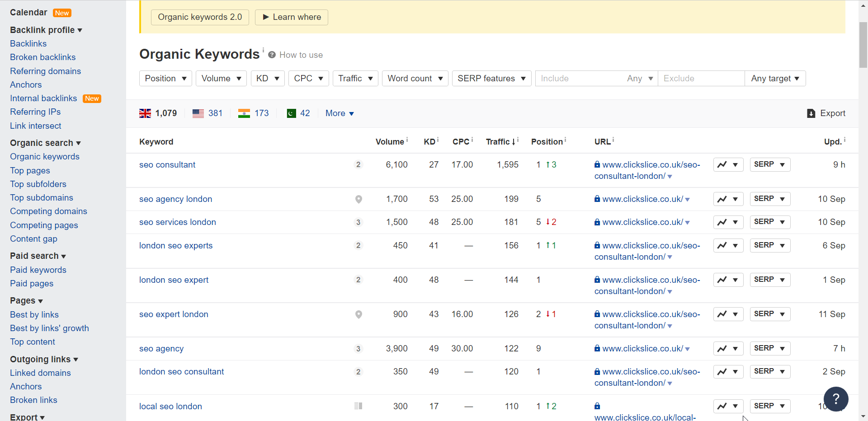Expand the SERP features filter
This screenshot has width=868, height=421.
491,79
